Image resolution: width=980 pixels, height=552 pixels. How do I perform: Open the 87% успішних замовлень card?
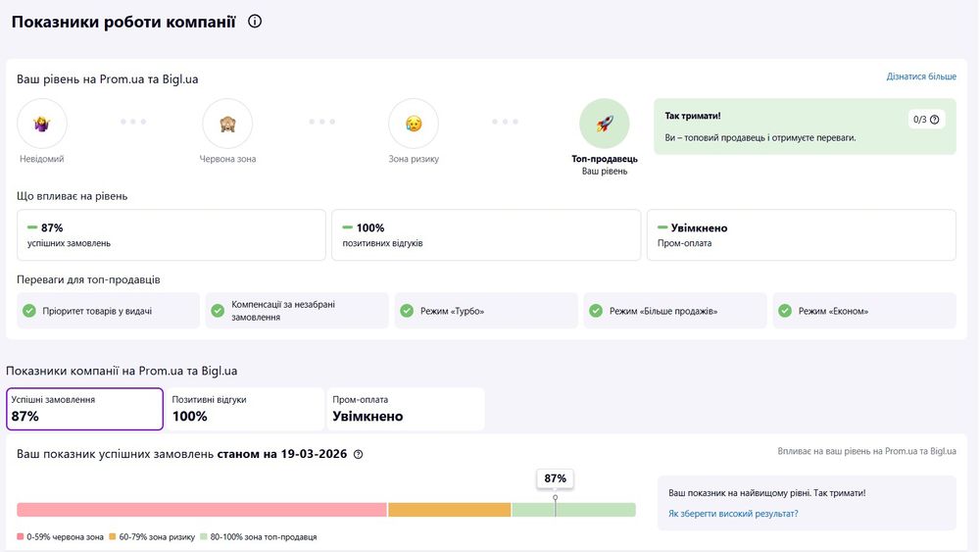(x=171, y=235)
